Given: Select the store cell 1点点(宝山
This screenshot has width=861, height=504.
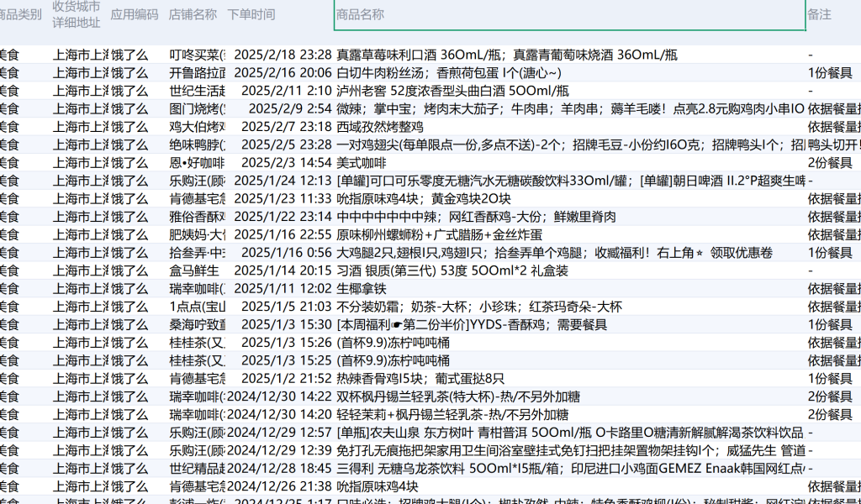Looking at the screenshot, I should click(x=197, y=307).
